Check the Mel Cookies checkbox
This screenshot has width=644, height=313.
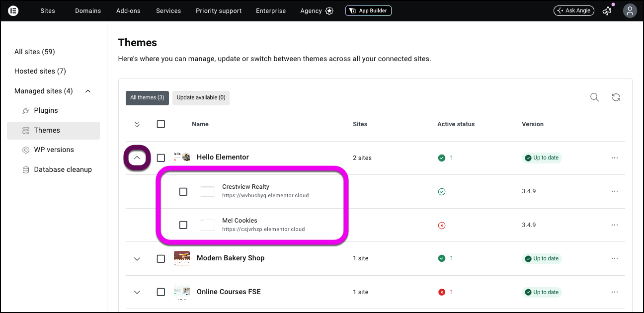click(x=183, y=225)
